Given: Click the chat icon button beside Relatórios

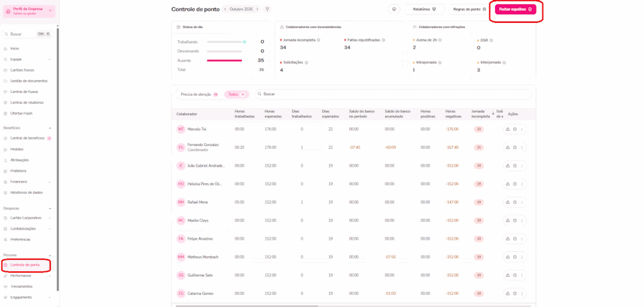Looking at the screenshot, I should click(394, 9).
